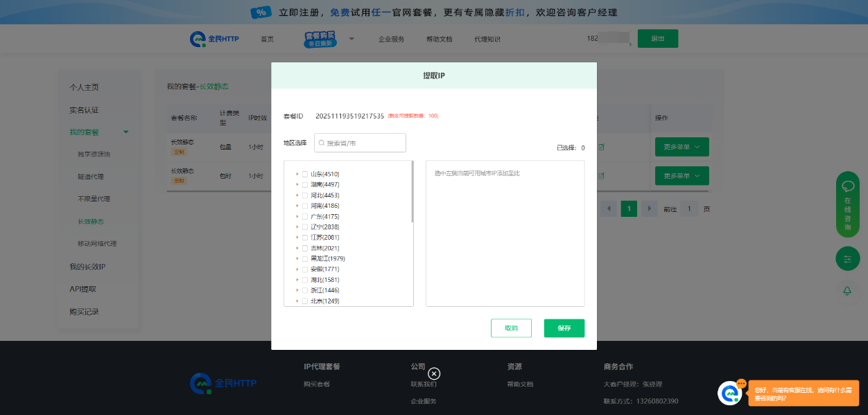Expand the 江苏(2081) province arrow
Viewport: 868px width, 415px height.
(297, 238)
